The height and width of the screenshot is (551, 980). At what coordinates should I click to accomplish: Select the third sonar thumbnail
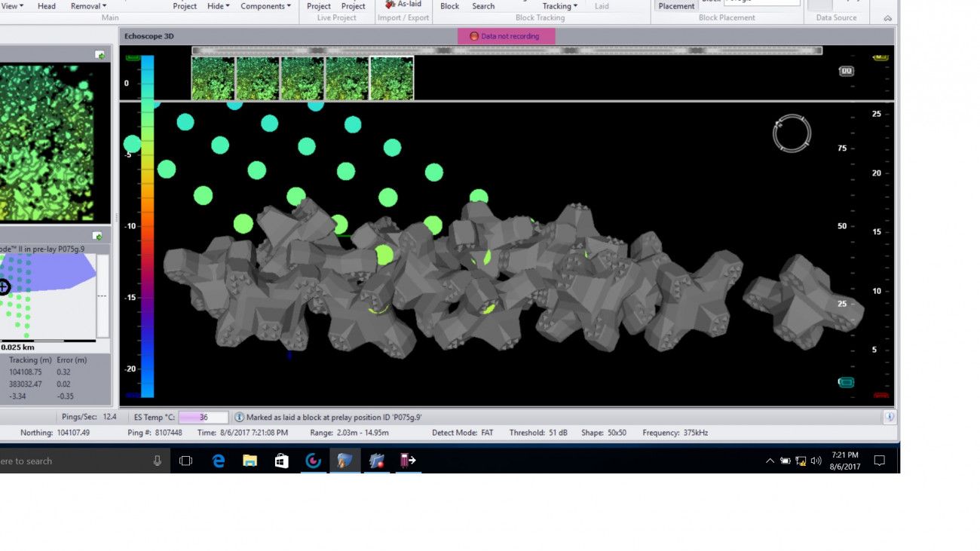(302, 78)
